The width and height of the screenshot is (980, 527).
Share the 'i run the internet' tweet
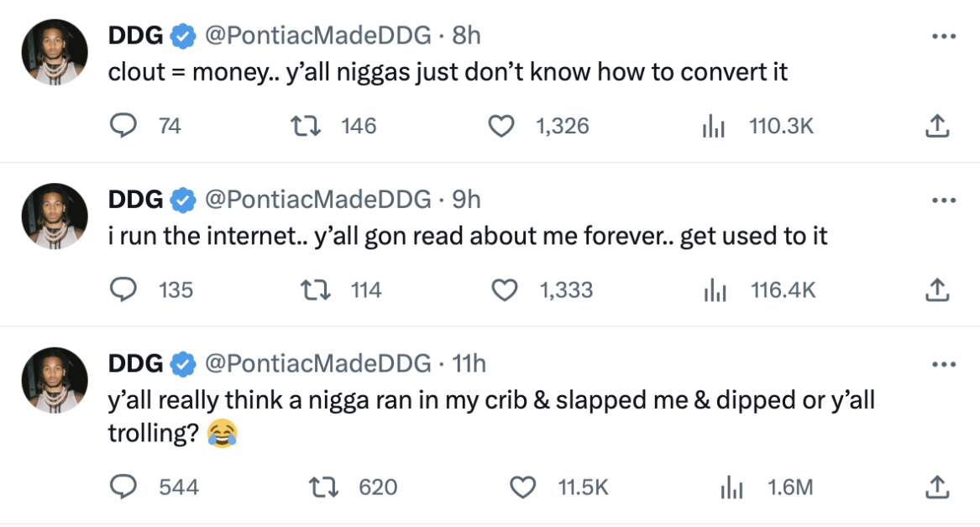tap(937, 290)
